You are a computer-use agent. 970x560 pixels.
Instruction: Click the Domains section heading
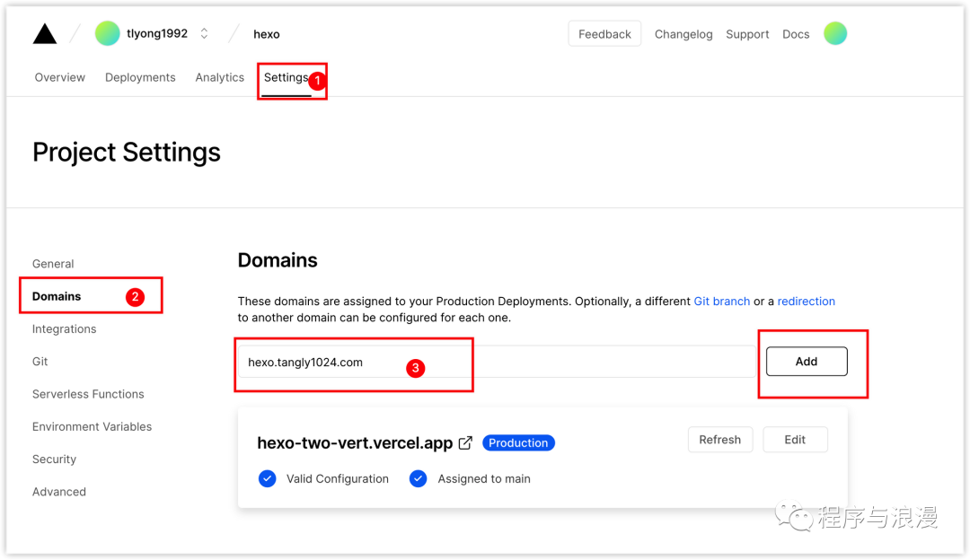[x=278, y=260]
